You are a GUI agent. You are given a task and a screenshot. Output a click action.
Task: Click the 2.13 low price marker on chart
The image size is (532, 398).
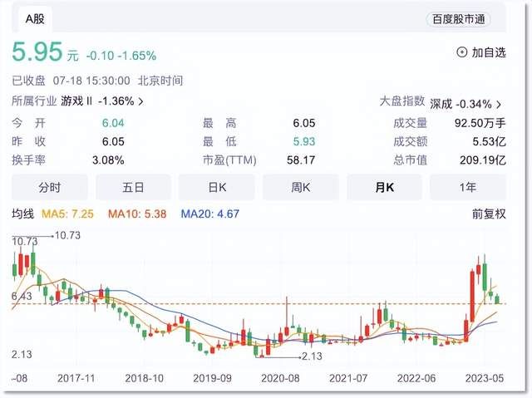pos(311,356)
